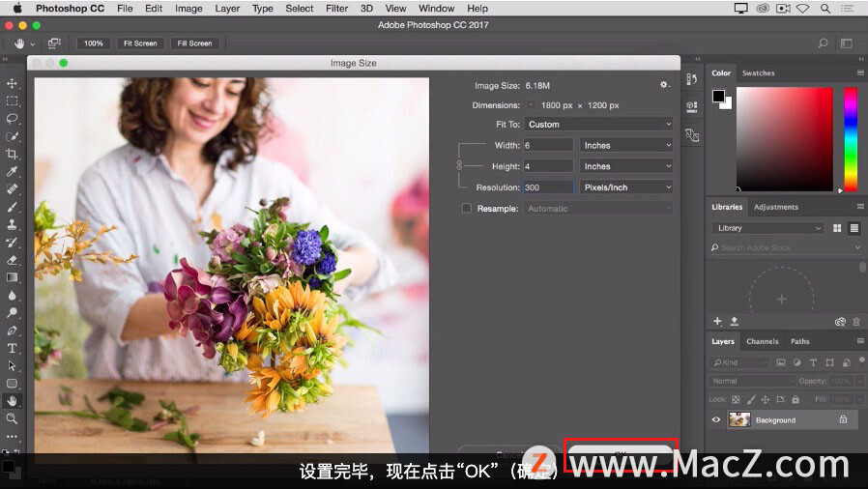Image resolution: width=868 pixels, height=489 pixels.
Task: Open the Fit To dropdown
Action: click(x=598, y=124)
